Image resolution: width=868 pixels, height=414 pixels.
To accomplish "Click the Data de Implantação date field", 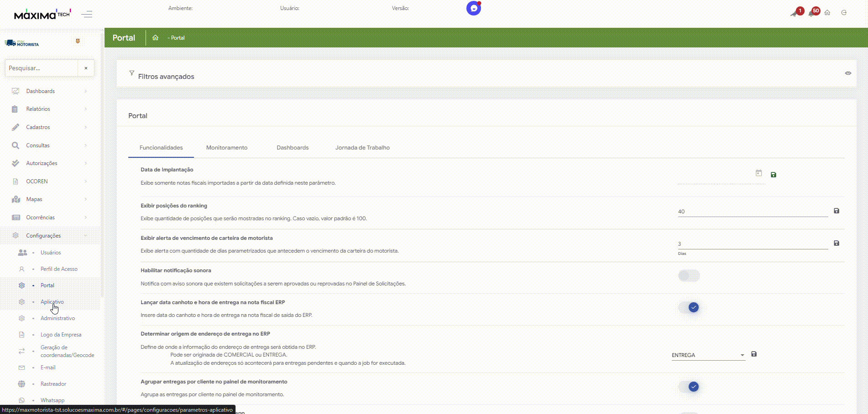I will (x=722, y=178).
